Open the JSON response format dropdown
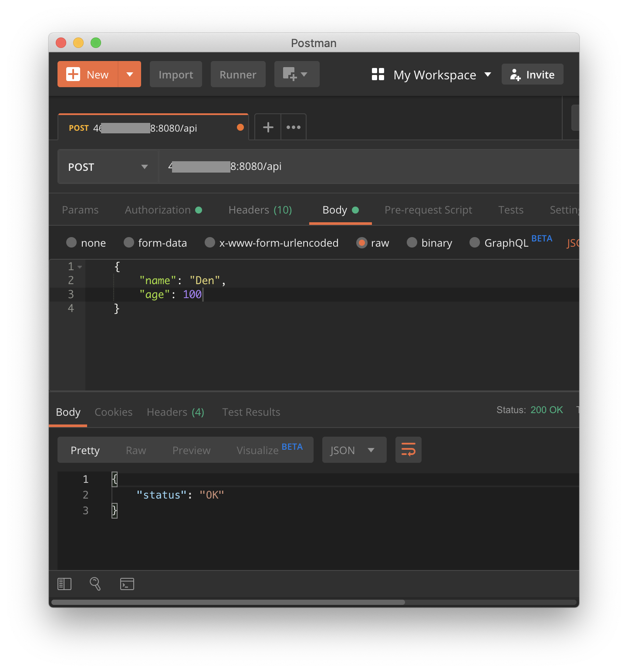 coord(355,450)
